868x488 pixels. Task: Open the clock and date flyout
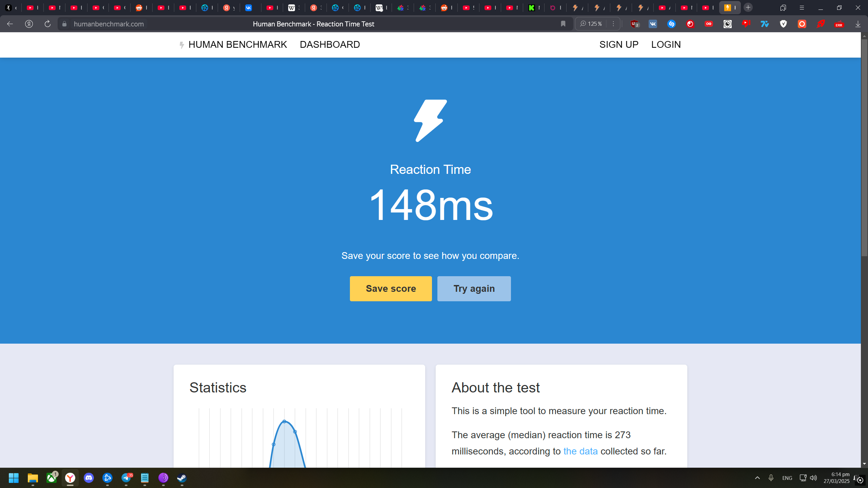pyautogui.click(x=836, y=478)
